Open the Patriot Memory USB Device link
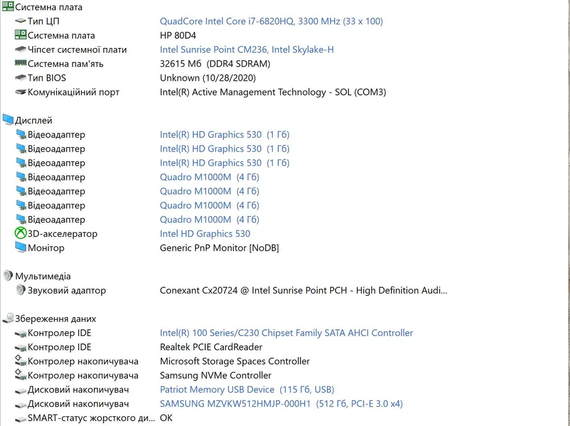Image resolution: width=570 pixels, height=426 pixels. tap(247, 389)
